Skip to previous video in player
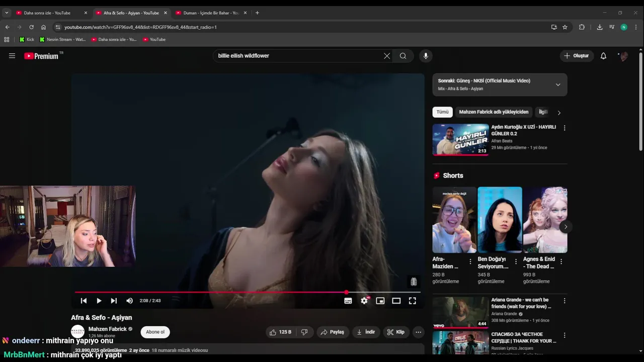 [84, 301]
